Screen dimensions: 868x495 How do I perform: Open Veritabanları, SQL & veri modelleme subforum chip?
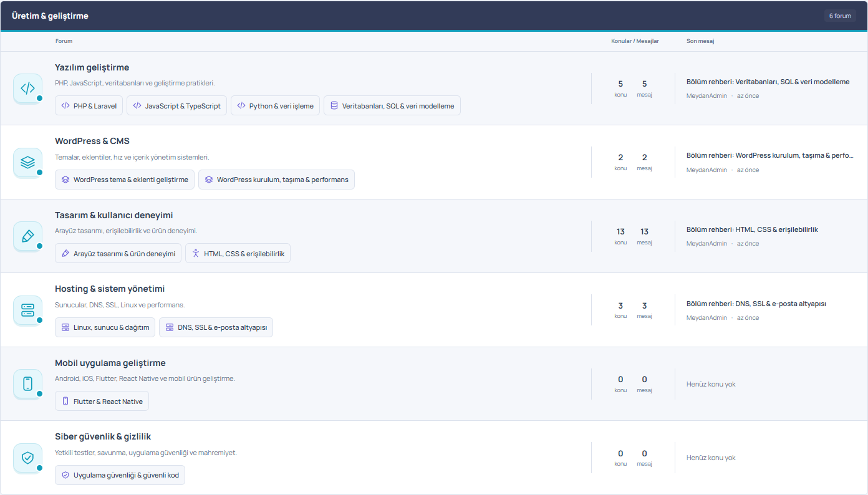coord(392,106)
